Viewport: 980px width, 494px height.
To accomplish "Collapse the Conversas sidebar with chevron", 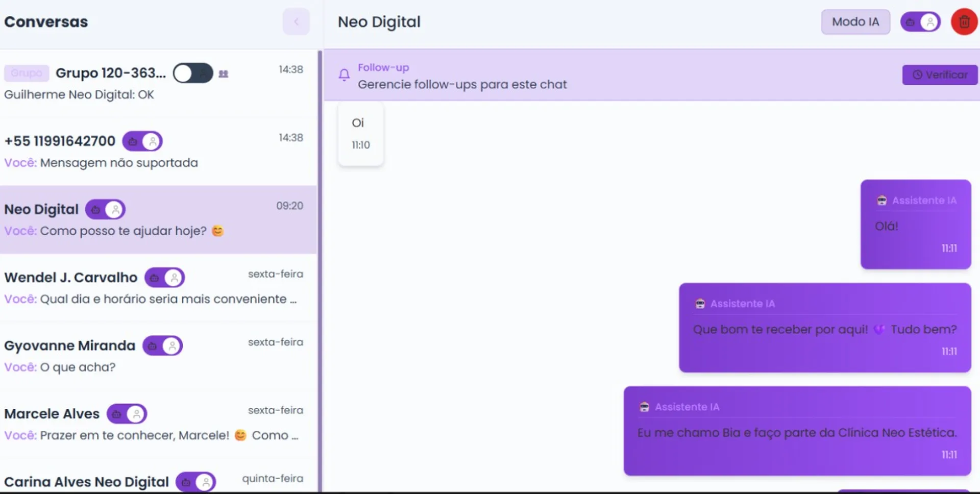I will click(296, 22).
